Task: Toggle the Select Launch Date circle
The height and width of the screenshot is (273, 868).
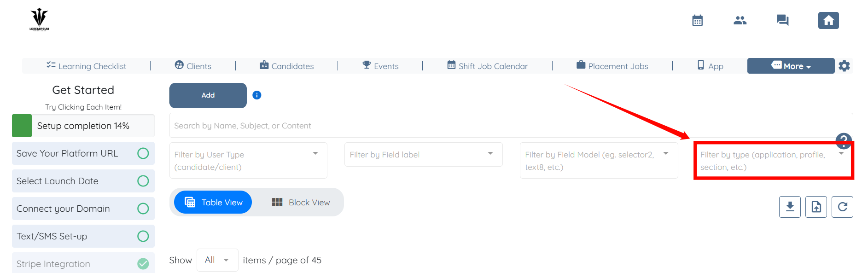Action: click(x=143, y=181)
